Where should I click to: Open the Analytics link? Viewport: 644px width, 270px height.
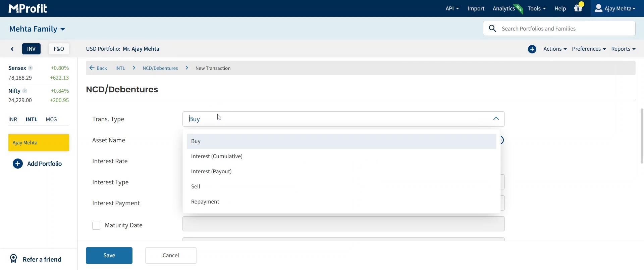point(504,8)
